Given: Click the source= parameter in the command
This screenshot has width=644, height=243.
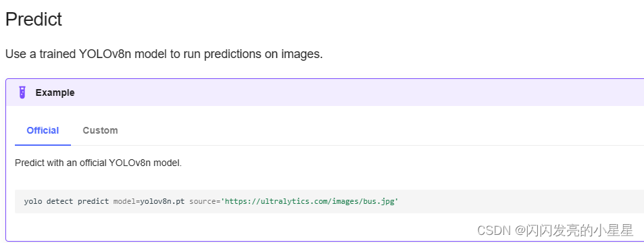Looking at the screenshot, I should coord(205,202).
